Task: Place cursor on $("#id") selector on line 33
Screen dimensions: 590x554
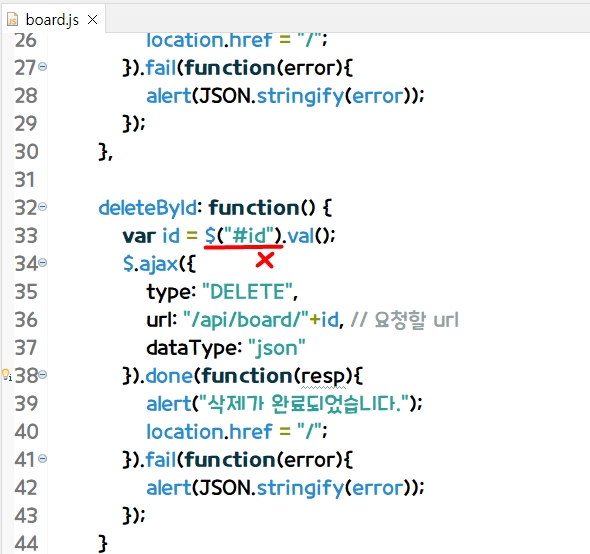Action: [243, 236]
